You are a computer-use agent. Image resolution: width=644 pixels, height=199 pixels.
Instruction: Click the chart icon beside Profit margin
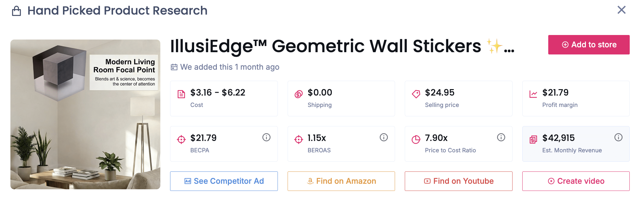pos(533,93)
